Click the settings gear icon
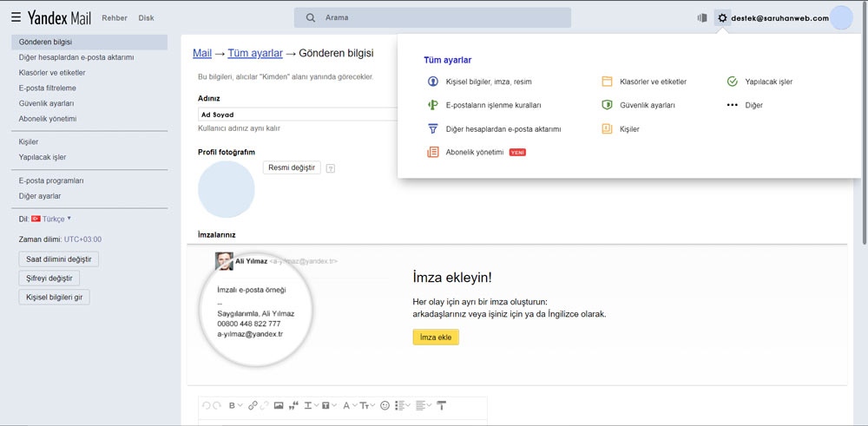Image resolution: width=868 pixels, height=426 pixels. click(x=722, y=17)
